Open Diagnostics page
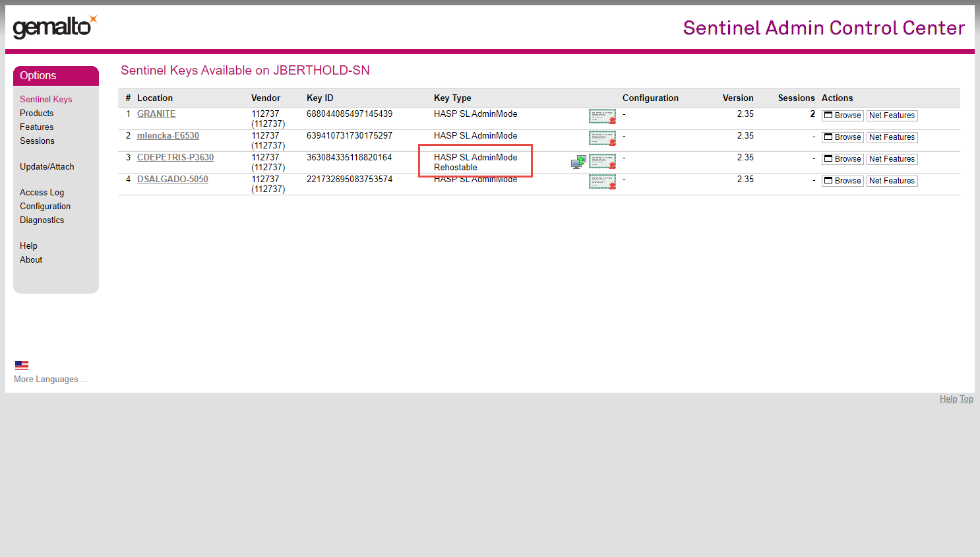This screenshot has height=557, width=980. point(42,220)
